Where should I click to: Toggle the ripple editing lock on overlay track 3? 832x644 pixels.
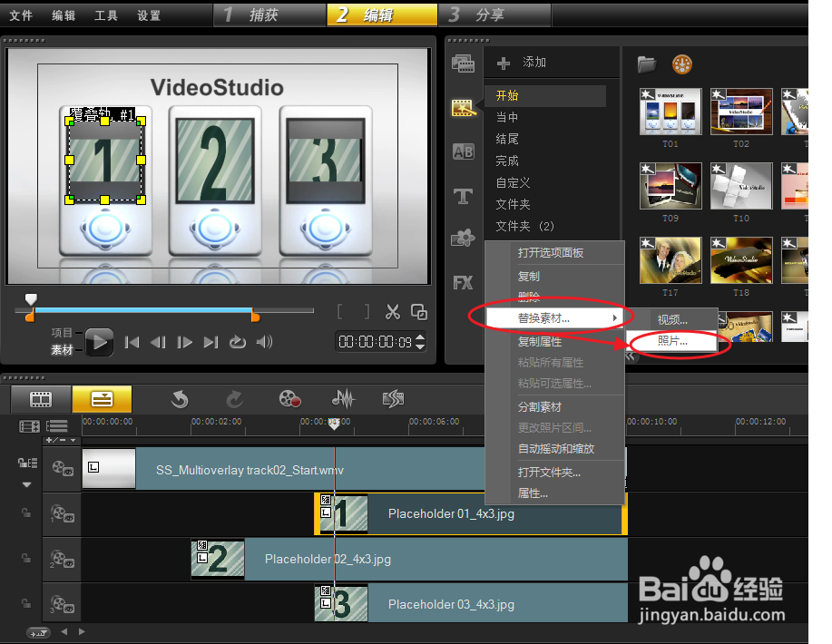pos(25,603)
